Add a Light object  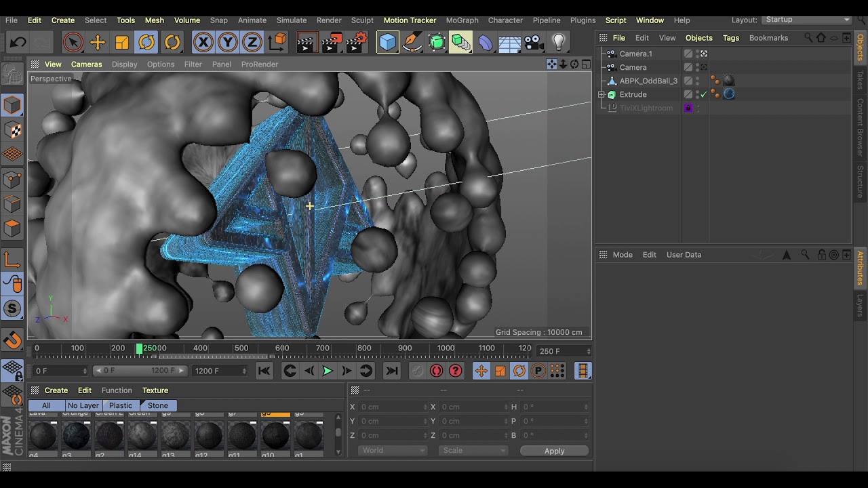pyautogui.click(x=558, y=43)
